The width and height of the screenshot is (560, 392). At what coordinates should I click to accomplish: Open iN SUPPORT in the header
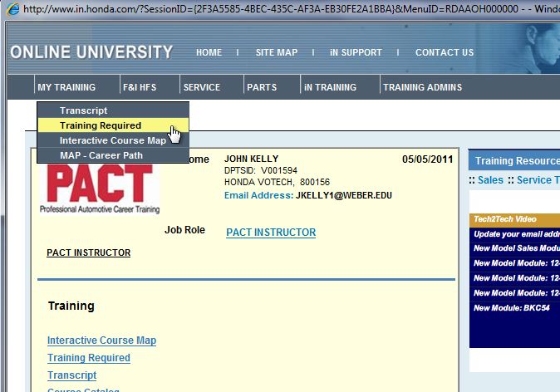point(356,52)
